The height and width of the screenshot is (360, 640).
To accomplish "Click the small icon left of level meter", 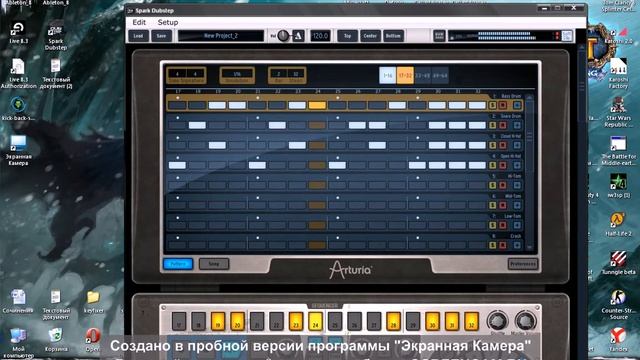I will coord(439,36).
